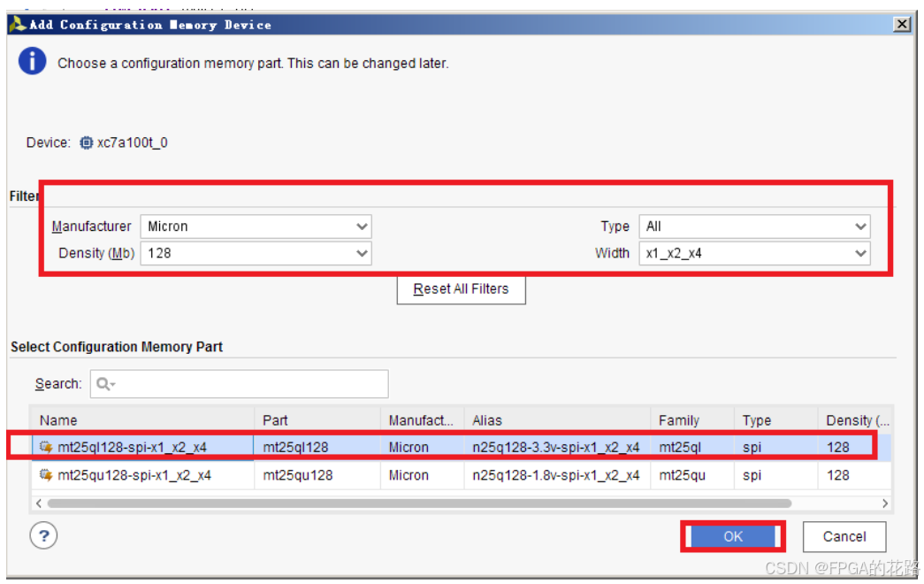Sort by the Family column header
This screenshot has width=924, height=584.
(691, 420)
